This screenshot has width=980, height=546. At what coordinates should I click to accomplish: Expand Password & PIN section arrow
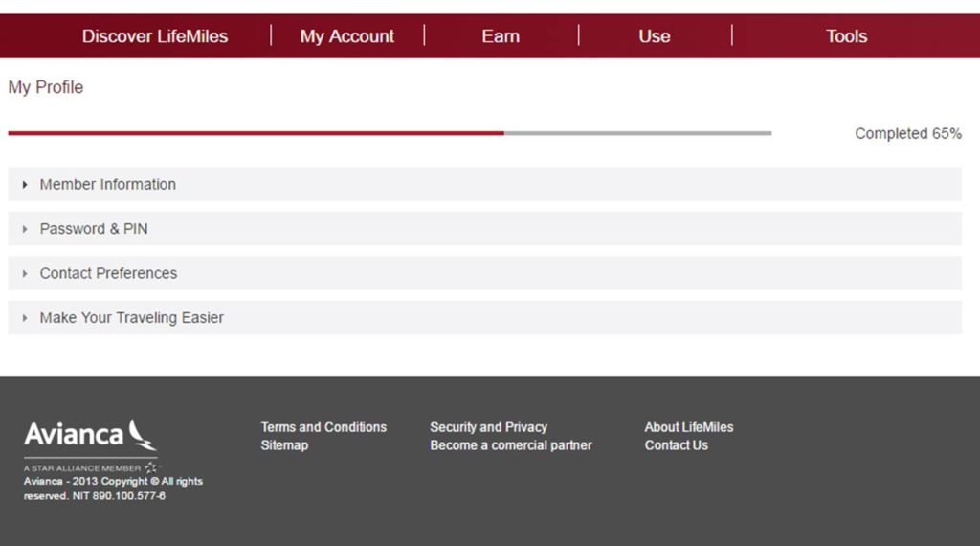25,229
